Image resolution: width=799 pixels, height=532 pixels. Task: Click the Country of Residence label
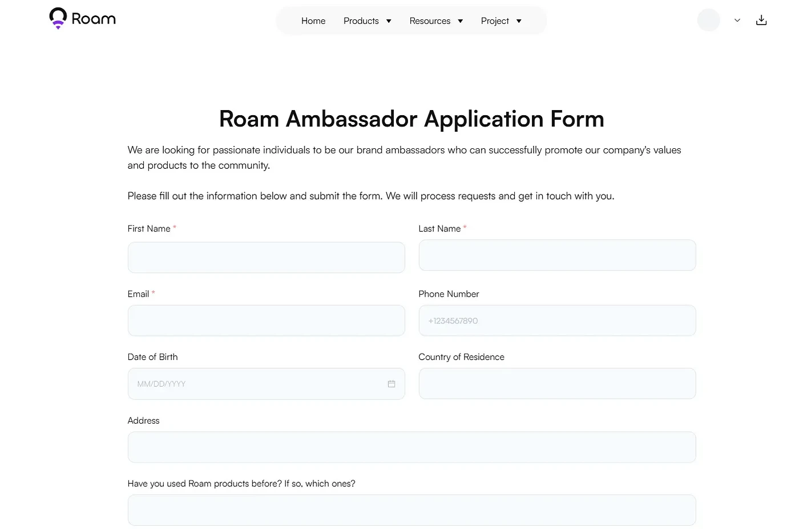click(461, 357)
